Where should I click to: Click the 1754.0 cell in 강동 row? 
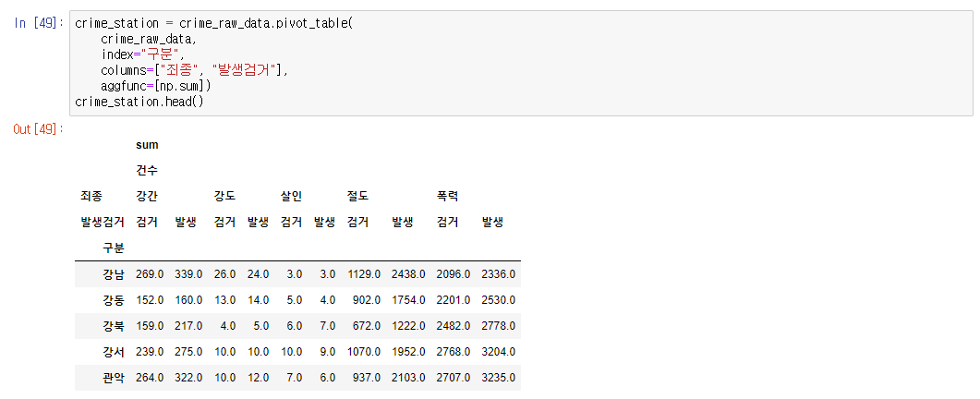click(408, 300)
